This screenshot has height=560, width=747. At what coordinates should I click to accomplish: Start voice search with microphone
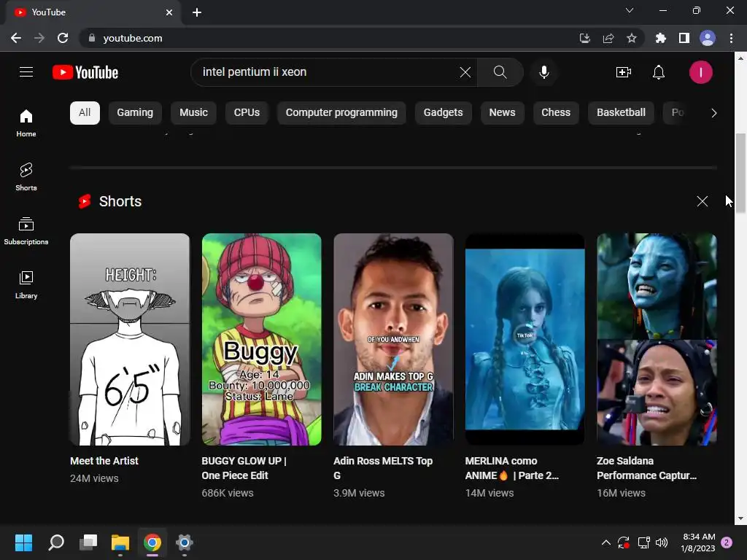[x=543, y=72]
